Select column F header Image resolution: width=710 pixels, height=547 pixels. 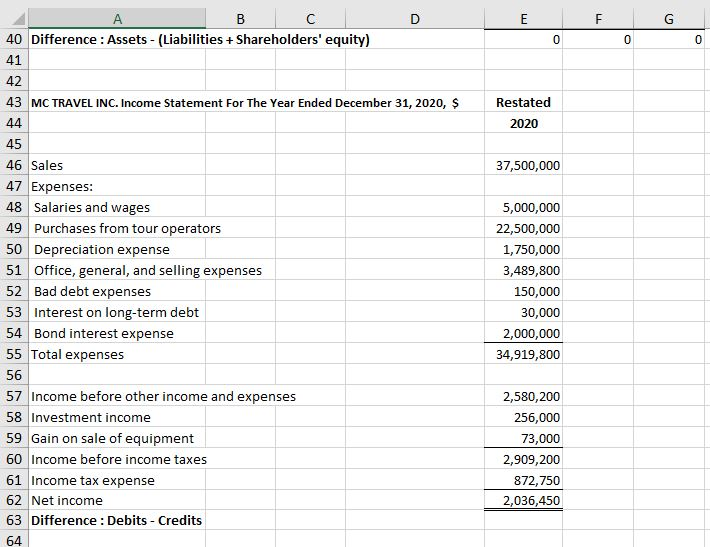[598, 19]
